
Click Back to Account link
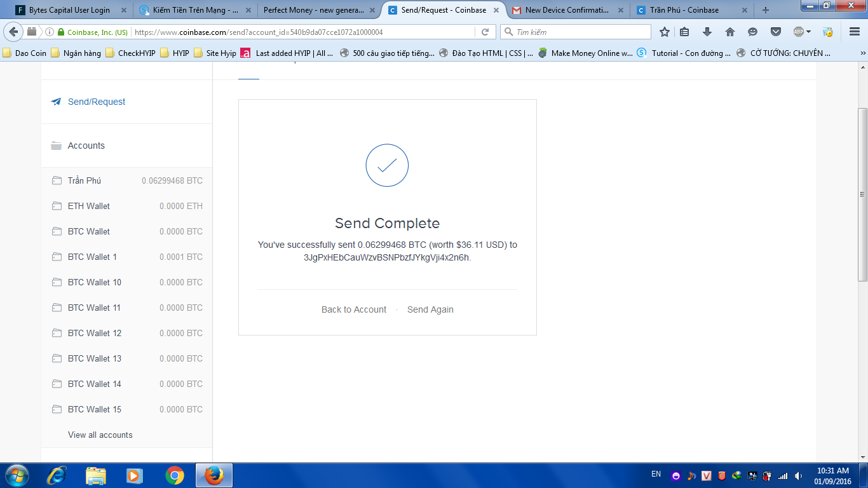click(x=354, y=309)
